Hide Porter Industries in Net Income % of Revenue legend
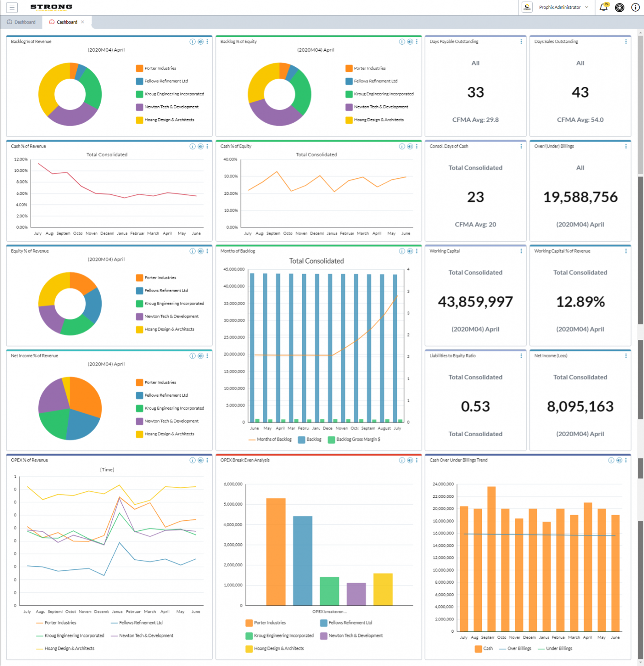 pyautogui.click(x=160, y=382)
